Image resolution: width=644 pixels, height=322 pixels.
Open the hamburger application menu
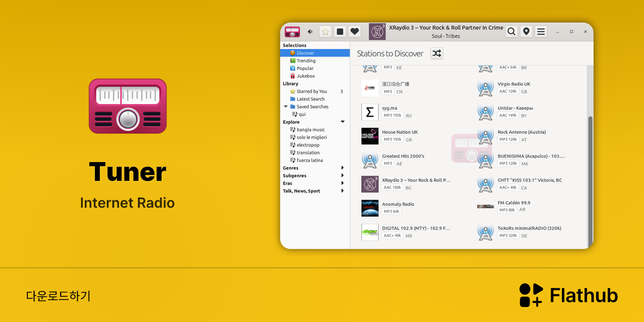tap(541, 32)
